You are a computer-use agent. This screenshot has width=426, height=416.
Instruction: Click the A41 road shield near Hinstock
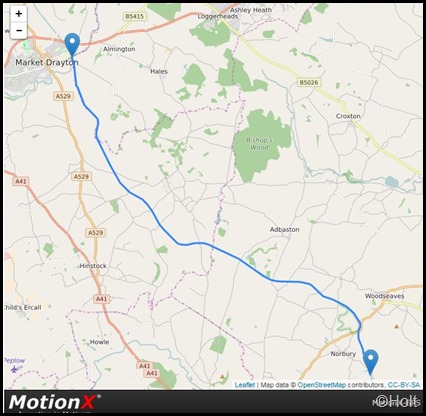101,299
